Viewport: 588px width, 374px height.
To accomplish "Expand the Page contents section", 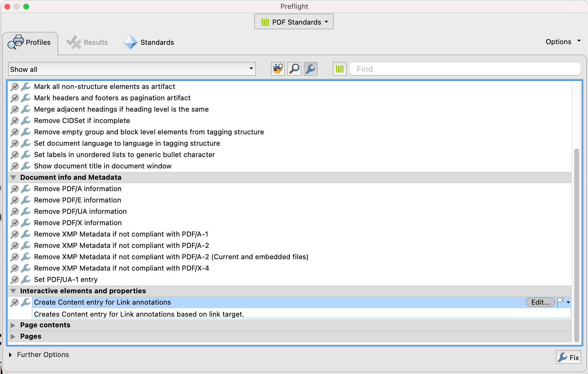I will [13, 325].
